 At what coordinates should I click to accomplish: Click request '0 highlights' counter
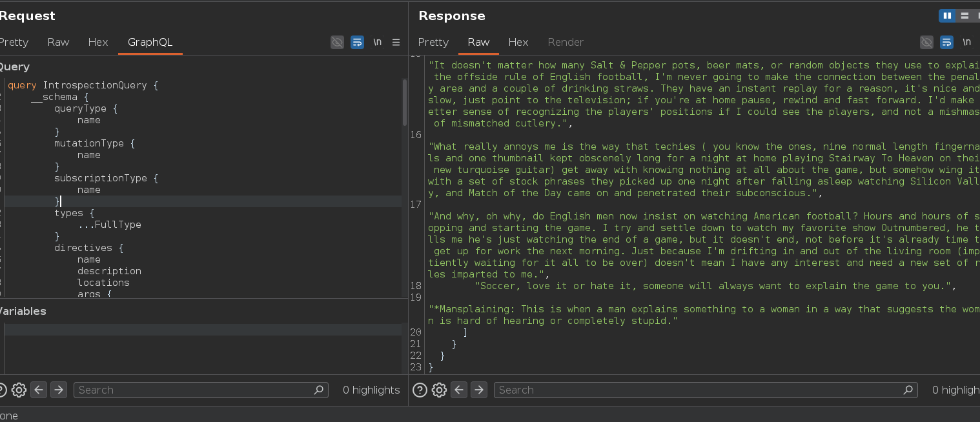coord(371,390)
